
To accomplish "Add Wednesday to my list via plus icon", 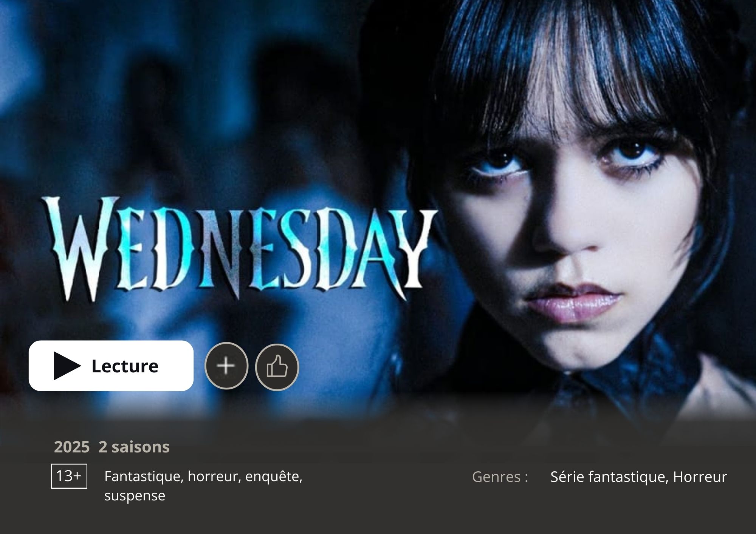I will point(226,366).
